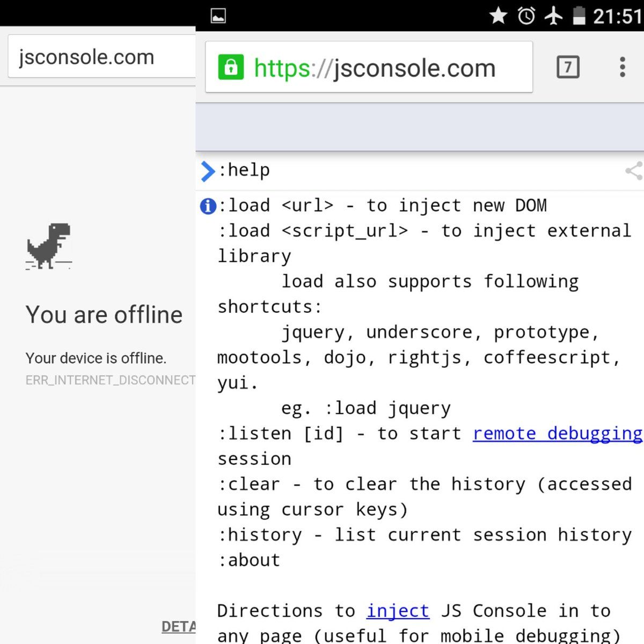Tap the 'Your device is offline.' message

96,358
